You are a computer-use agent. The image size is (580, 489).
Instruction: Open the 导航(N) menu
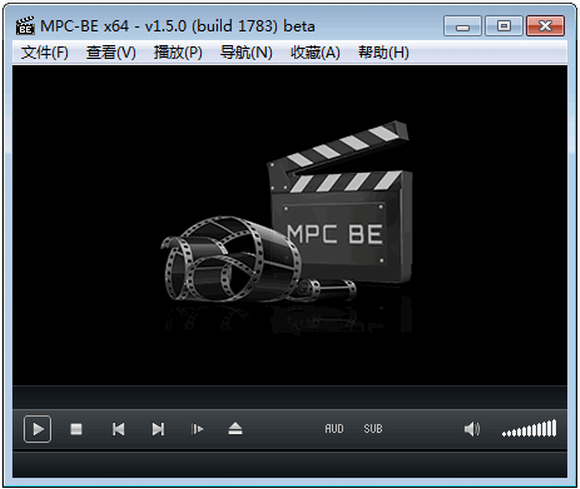click(246, 53)
